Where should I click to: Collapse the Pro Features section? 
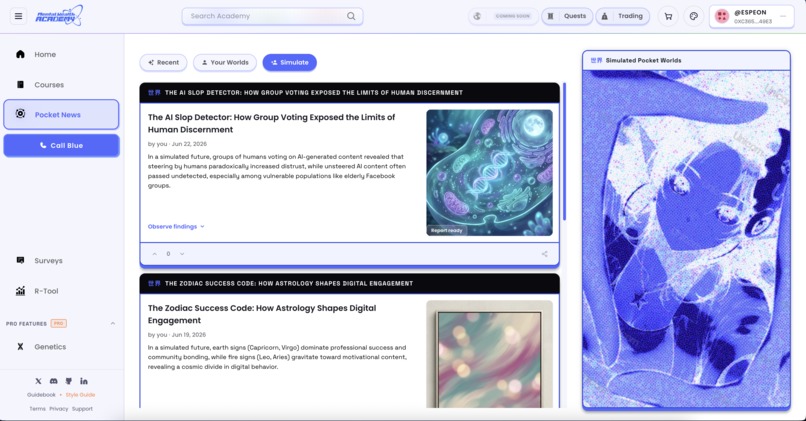coord(113,323)
